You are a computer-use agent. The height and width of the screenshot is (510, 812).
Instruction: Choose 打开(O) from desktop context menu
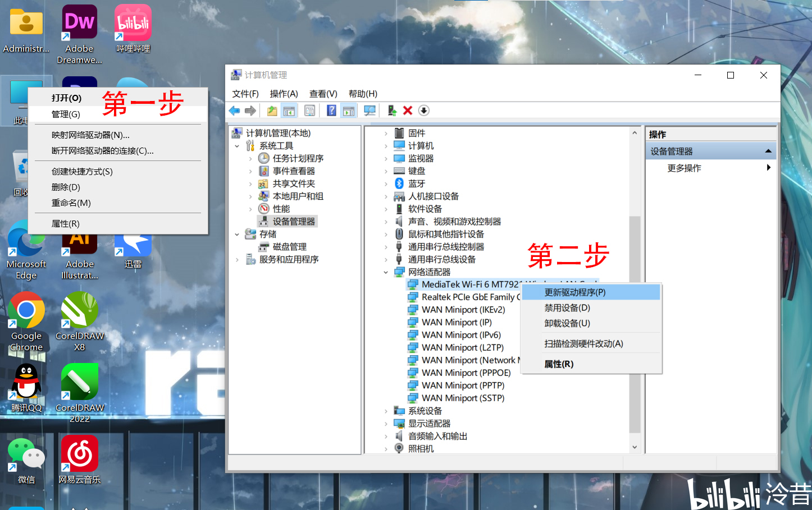[x=118, y=98]
